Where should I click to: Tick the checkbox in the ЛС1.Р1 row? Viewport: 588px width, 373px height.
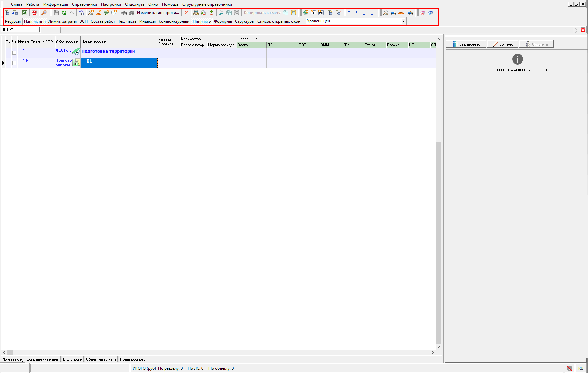[x=14, y=63]
